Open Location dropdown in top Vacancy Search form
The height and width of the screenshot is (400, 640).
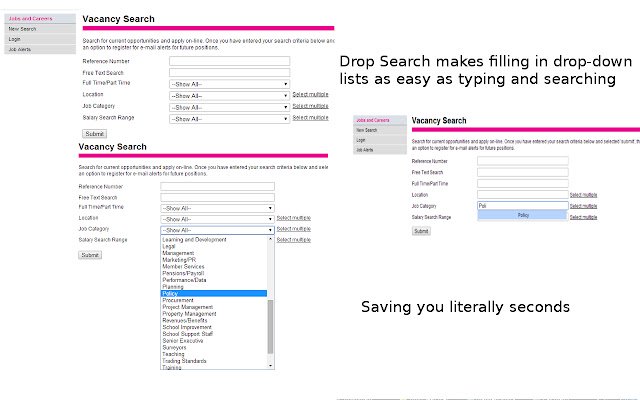[x=229, y=96]
